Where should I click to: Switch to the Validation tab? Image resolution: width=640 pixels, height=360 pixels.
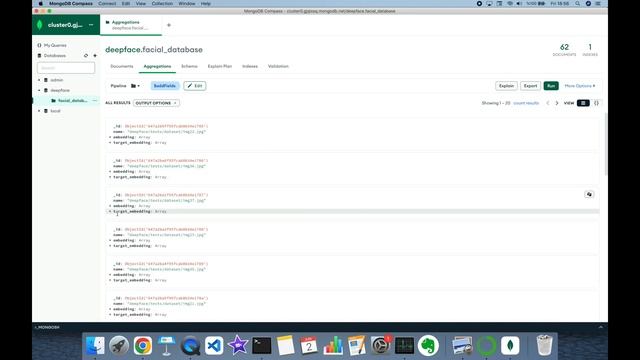(x=278, y=66)
